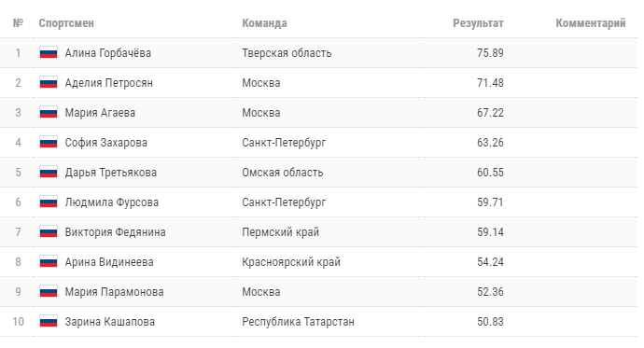The height and width of the screenshot is (348, 644).
Task: Click team Республика Татарстан
Action: pyautogui.click(x=298, y=322)
